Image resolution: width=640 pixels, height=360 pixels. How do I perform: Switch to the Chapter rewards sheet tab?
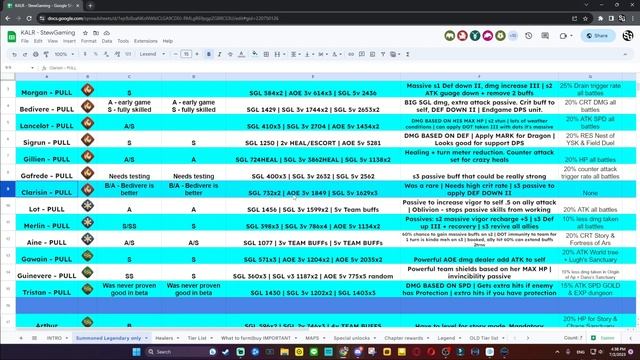click(x=404, y=338)
